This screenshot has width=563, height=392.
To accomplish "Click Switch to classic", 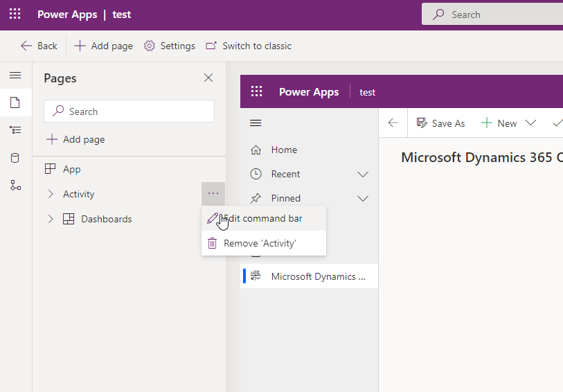I will [249, 46].
